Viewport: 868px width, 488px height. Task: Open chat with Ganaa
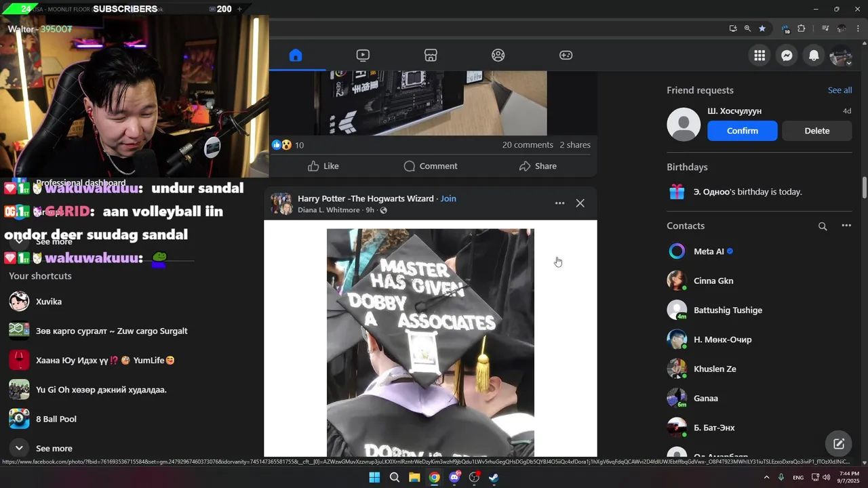coord(759,399)
